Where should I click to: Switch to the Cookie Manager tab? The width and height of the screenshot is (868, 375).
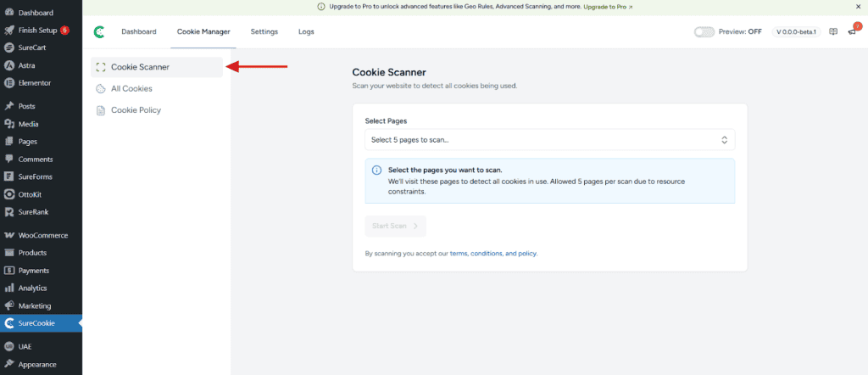(203, 32)
